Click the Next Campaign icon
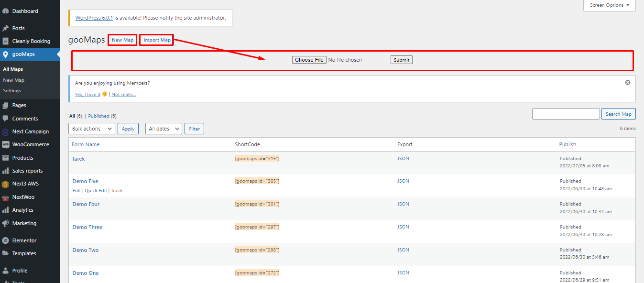The height and width of the screenshot is (283, 644). pos(6,131)
